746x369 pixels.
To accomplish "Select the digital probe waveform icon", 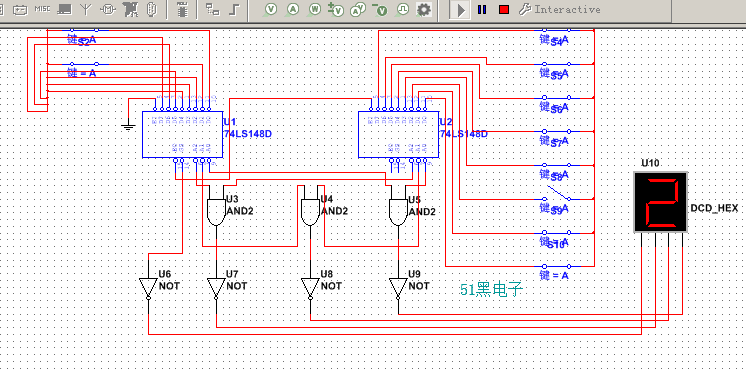I will point(403,9).
